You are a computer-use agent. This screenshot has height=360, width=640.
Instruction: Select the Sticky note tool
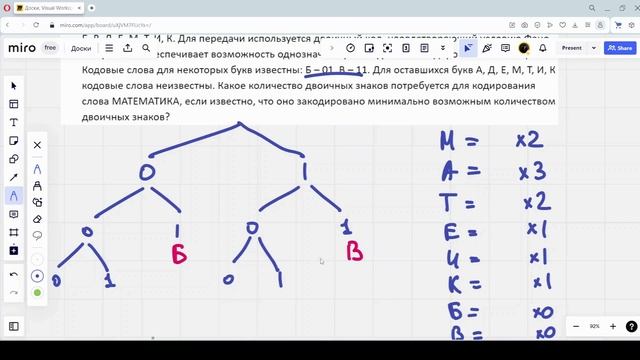14,141
